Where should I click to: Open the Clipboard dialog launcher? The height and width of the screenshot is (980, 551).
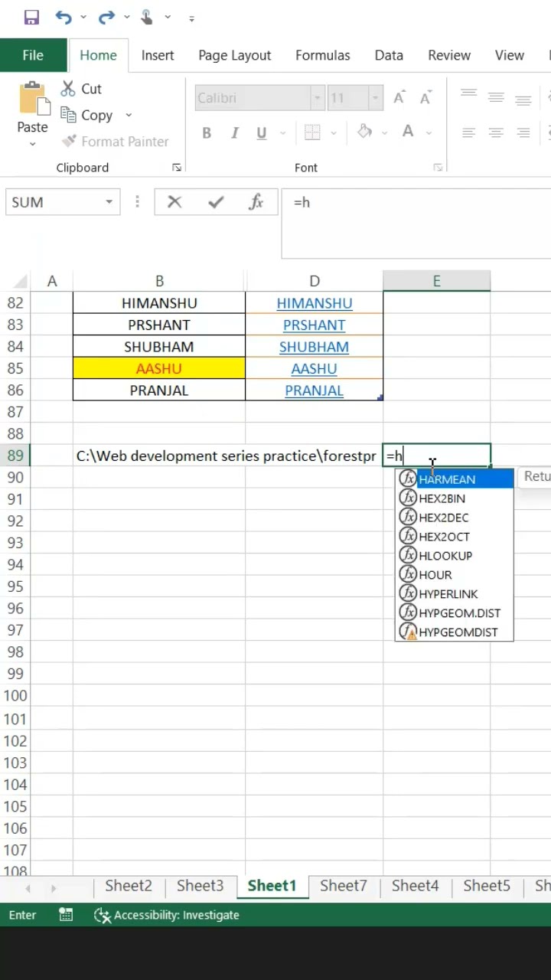177,167
